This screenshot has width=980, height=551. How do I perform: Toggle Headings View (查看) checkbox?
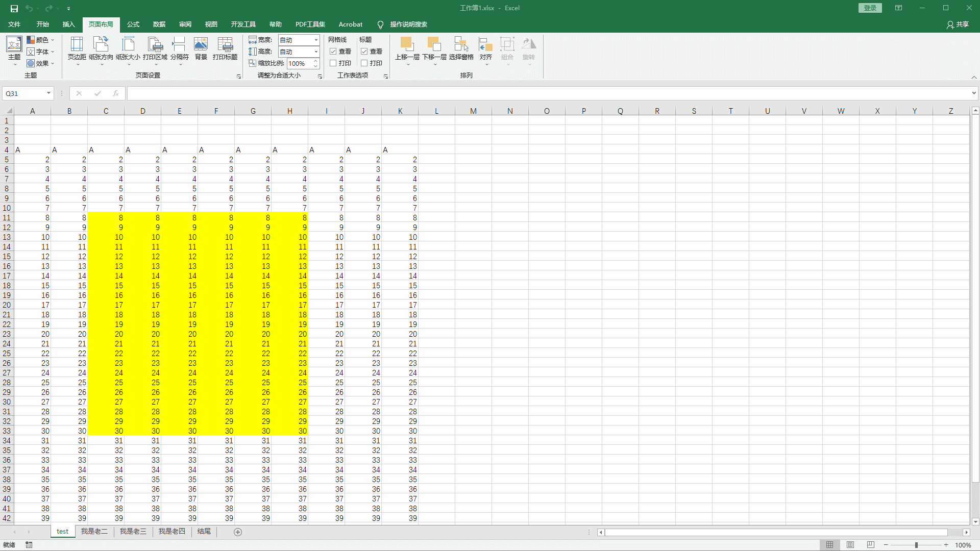[364, 52]
